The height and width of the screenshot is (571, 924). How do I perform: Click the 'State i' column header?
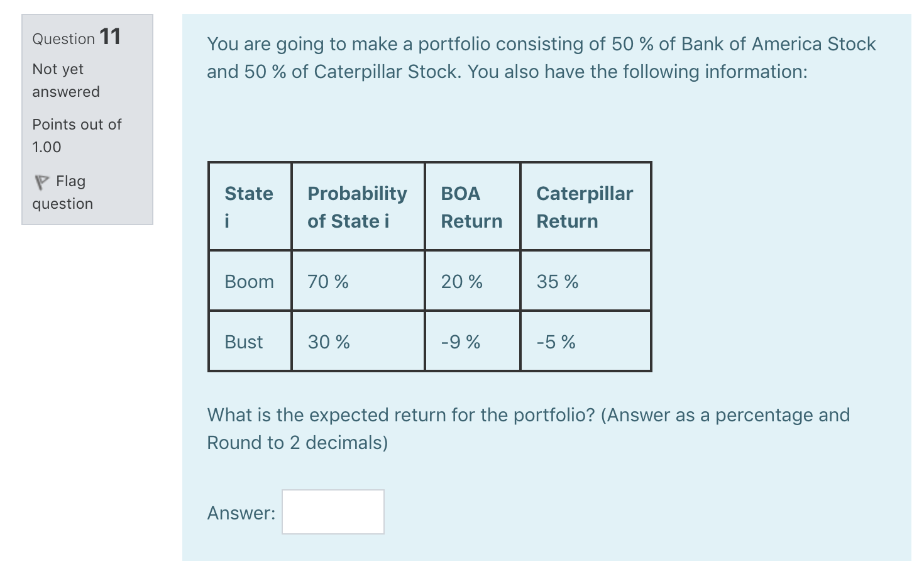[x=249, y=206]
